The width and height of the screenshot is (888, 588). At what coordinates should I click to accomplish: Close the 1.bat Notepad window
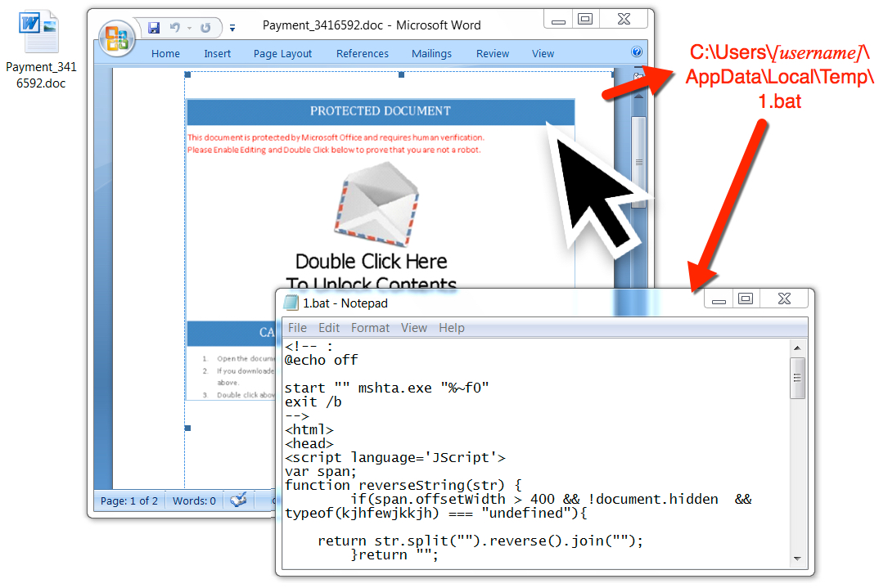(784, 298)
